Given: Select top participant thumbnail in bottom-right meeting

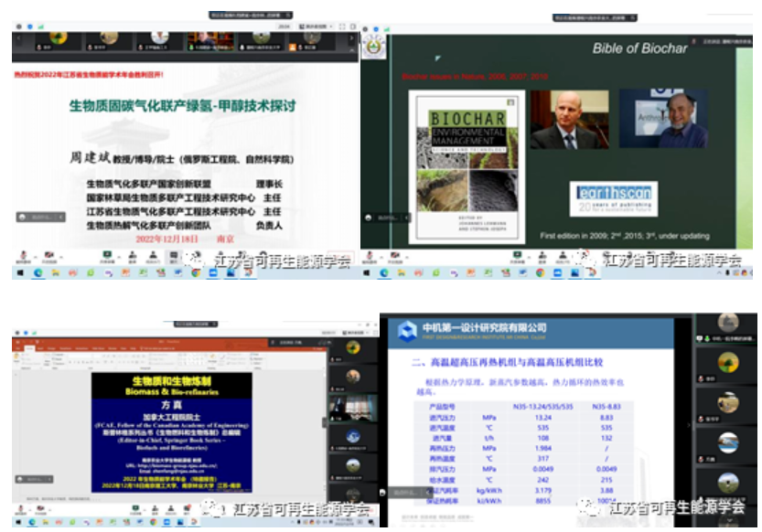Looking at the screenshot, I should click(x=727, y=325).
